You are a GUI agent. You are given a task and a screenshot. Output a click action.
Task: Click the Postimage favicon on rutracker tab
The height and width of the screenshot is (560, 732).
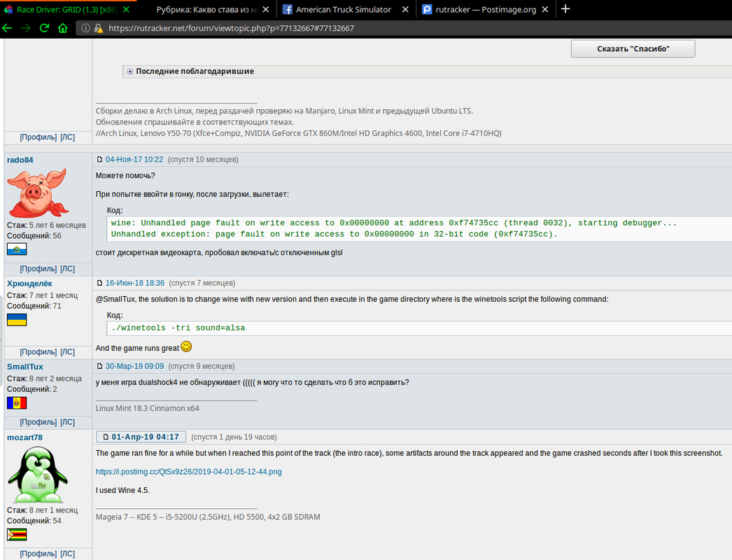coord(427,9)
